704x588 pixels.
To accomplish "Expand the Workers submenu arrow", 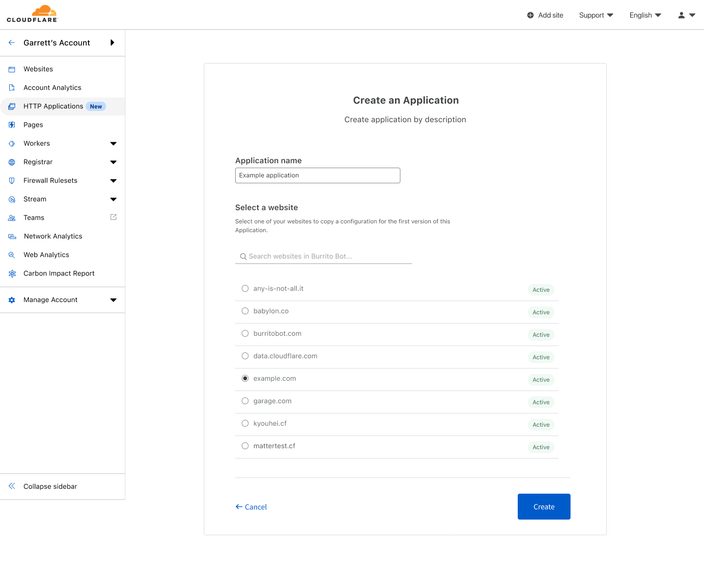I will [113, 144].
